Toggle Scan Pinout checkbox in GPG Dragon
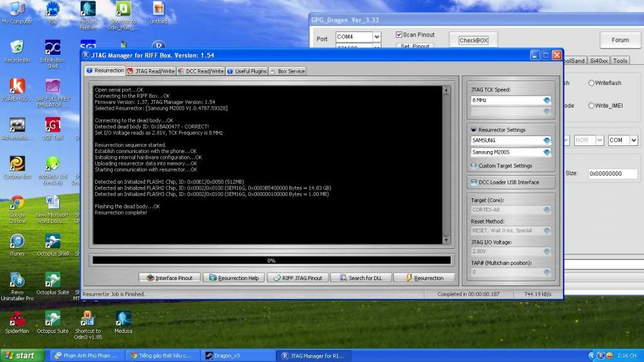644x362 pixels. click(399, 35)
